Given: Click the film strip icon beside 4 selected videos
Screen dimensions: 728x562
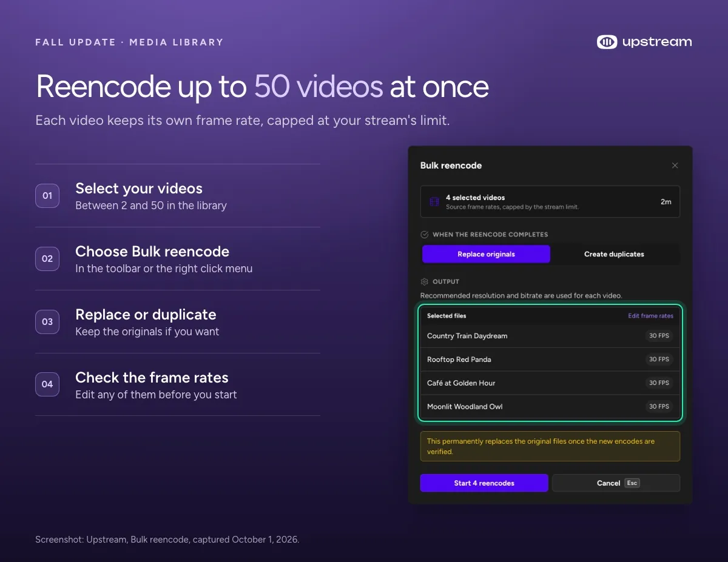Looking at the screenshot, I should coord(434,202).
